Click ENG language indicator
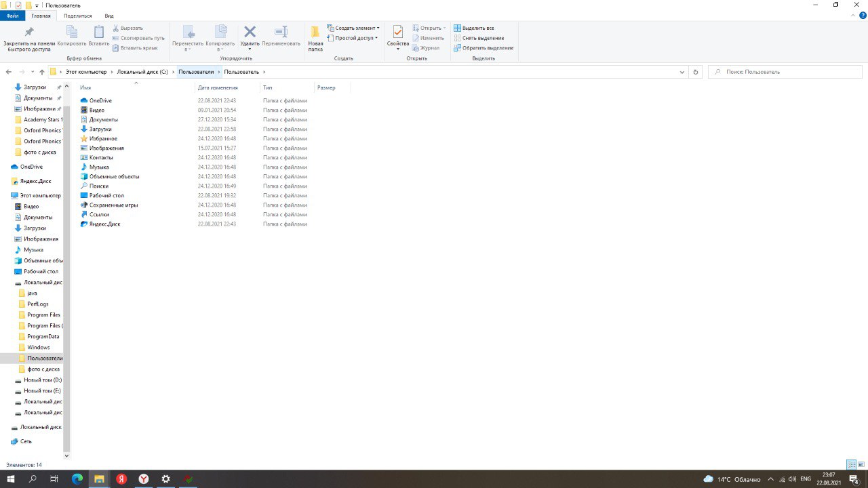868x488 pixels. click(x=806, y=479)
